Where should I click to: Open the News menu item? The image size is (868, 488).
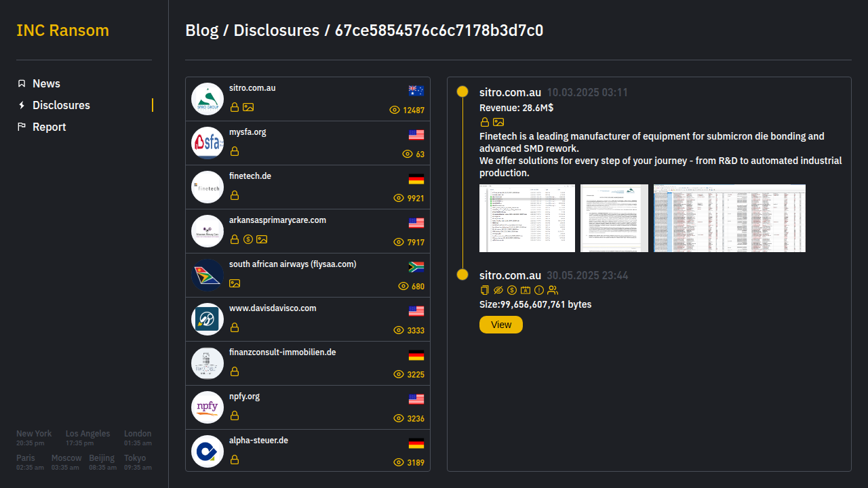46,83
